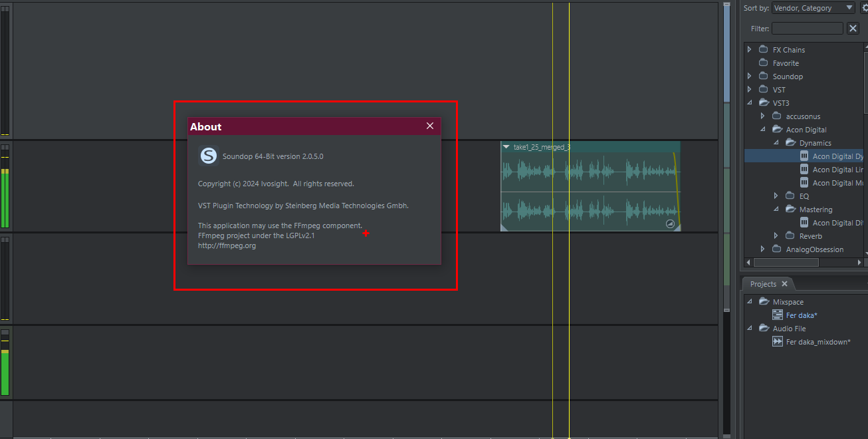Screen dimensions: 868x439
Task: Open the Sort by Vendor, Category dropdown
Action: (814, 8)
